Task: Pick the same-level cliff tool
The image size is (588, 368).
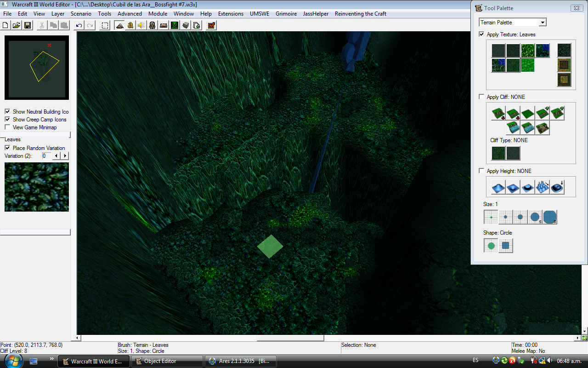Action: click(x=528, y=113)
